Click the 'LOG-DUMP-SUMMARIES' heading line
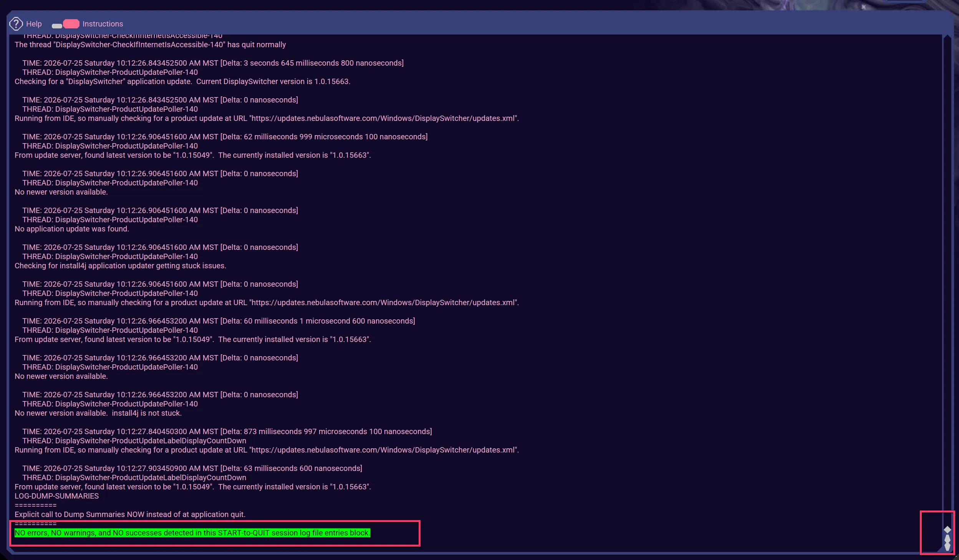 click(57, 496)
